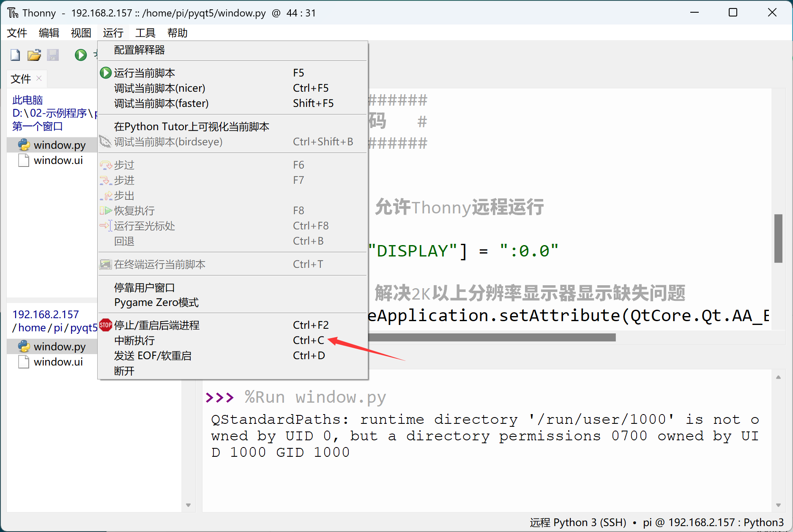The width and height of the screenshot is (793, 532).
Task: Click 在终端运行当前脚本 menu entry
Action: pyautogui.click(x=232, y=265)
